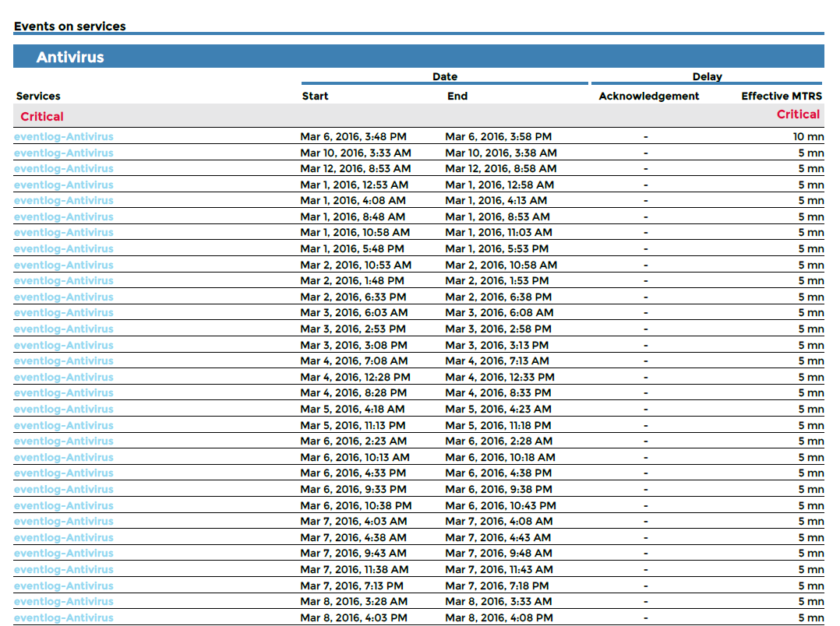Click the Antivirus section banner
Viewport: 840px width, 626px height.
point(70,58)
